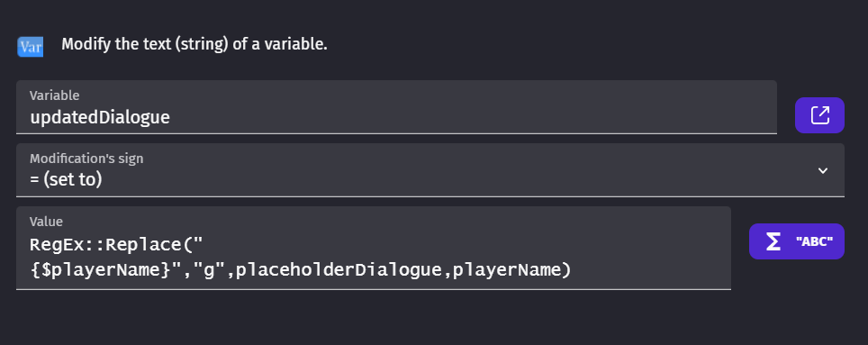Click the "g" flag in the expression

pyautogui.click(x=209, y=270)
